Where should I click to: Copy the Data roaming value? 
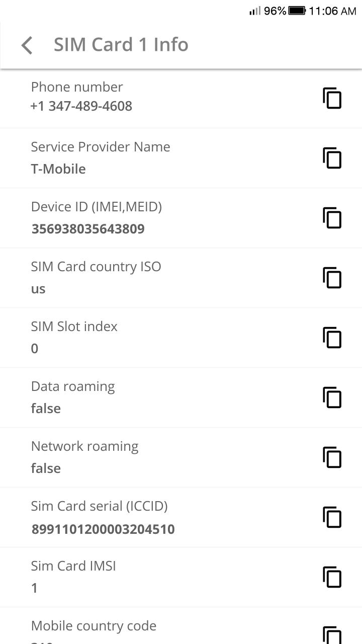coord(332,397)
